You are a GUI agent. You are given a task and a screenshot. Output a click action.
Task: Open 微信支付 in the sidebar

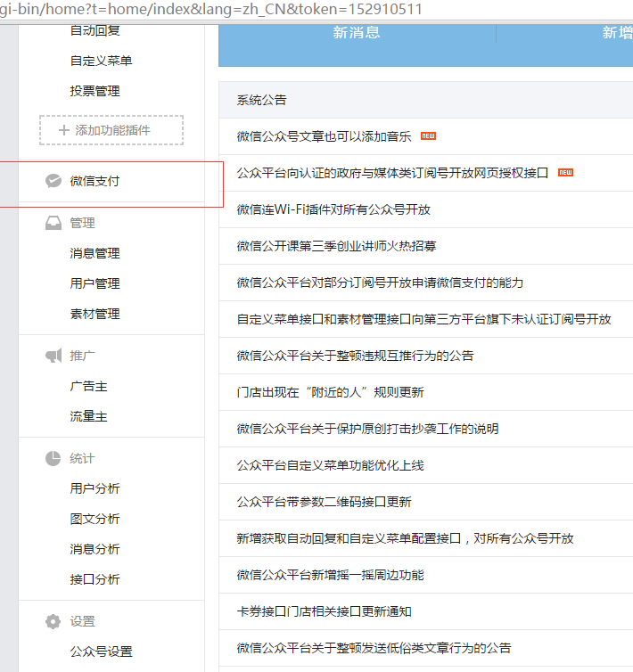(x=95, y=181)
